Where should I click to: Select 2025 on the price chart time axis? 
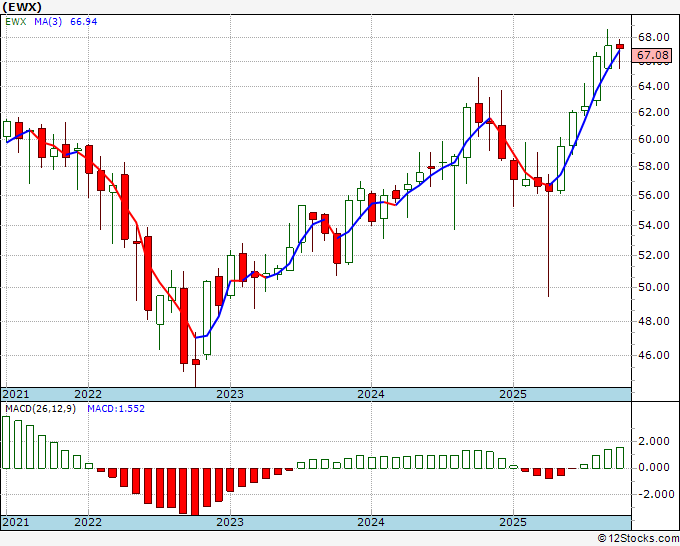point(513,394)
